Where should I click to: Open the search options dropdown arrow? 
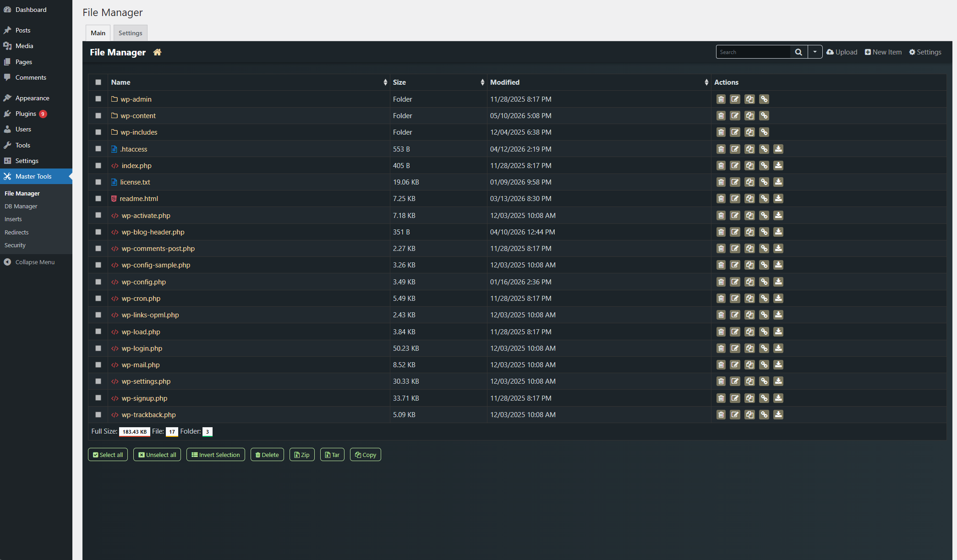[x=815, y=52]
